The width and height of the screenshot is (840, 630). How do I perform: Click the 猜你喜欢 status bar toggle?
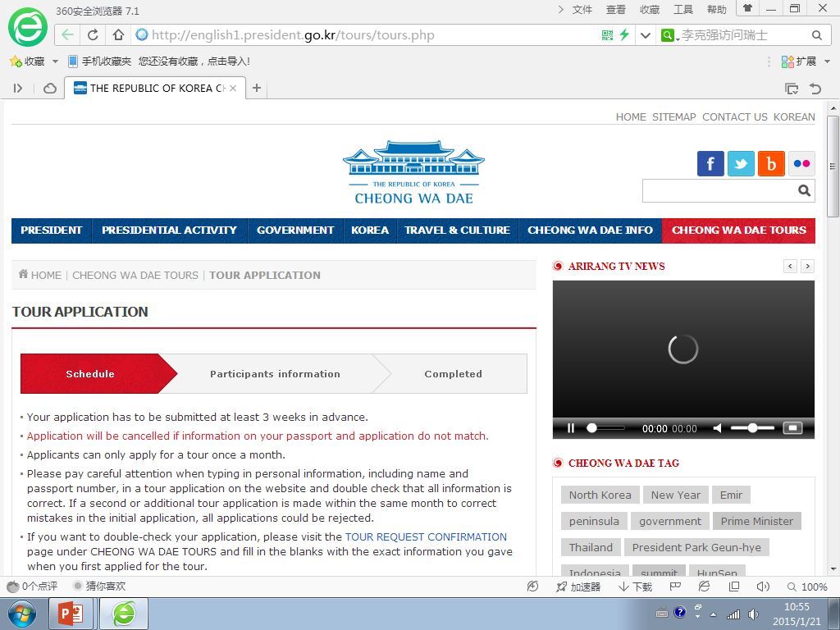pyautogui.click(x=99, y=586)
